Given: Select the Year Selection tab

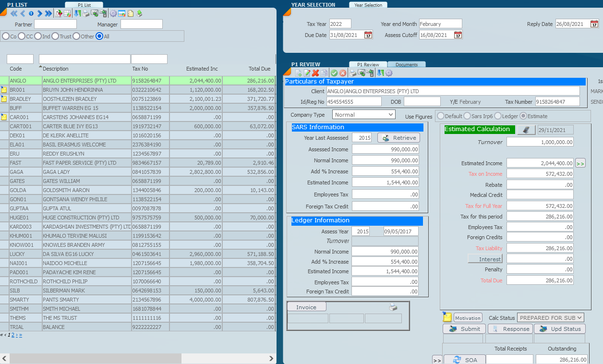Looking at the screenshot, I should coord(368,5).
